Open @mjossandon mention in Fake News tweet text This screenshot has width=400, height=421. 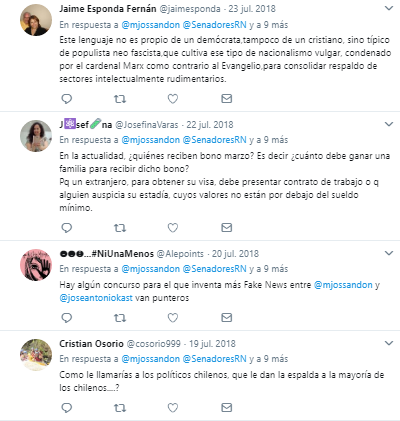coord(343,285)
